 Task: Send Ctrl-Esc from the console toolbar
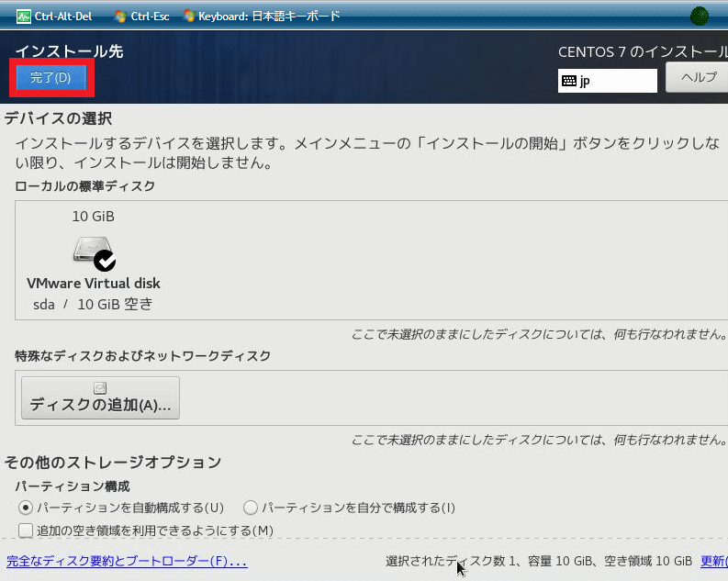point(142,17)
